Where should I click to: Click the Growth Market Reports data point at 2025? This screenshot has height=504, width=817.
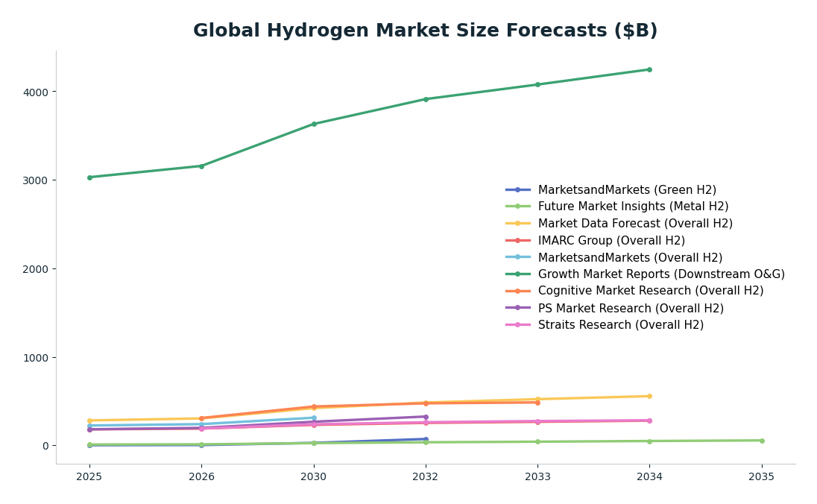coord(89,177)
